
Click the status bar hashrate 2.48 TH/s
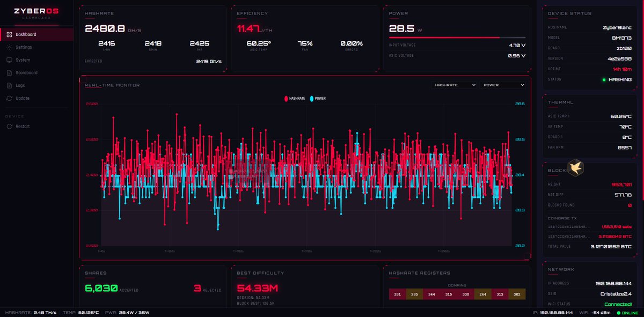[x=46, y=313]
